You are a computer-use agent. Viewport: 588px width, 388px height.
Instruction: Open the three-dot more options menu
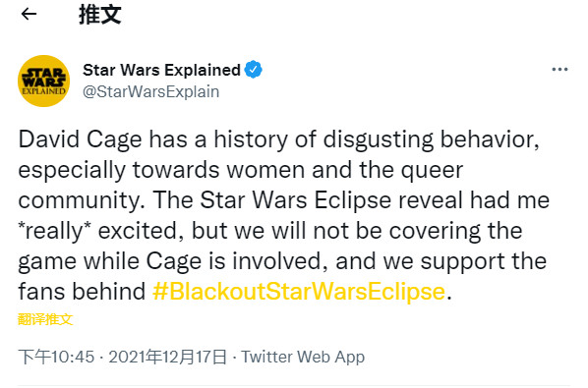[559, 70]
